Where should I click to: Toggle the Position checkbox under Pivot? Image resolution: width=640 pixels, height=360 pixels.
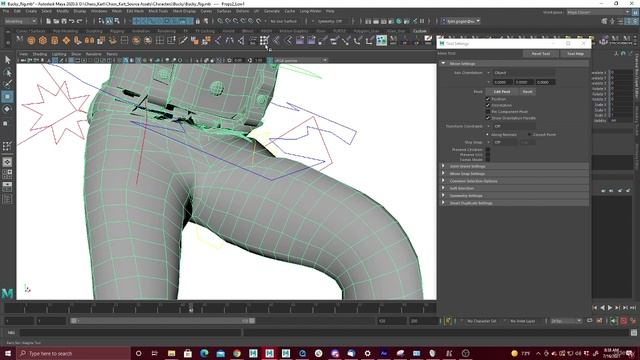click(488, 99)
